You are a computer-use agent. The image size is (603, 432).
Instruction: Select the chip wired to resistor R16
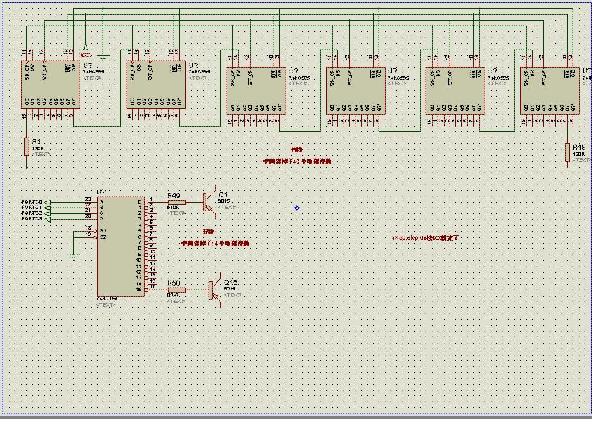[550, 91]
